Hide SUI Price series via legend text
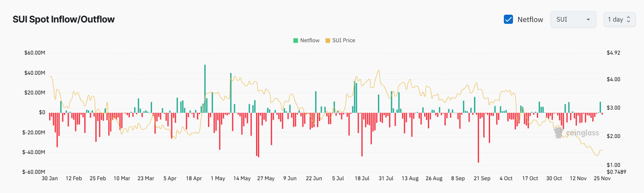Image resolution: width=644 pixels, height=193 pixels. click(x=344, y=40)
